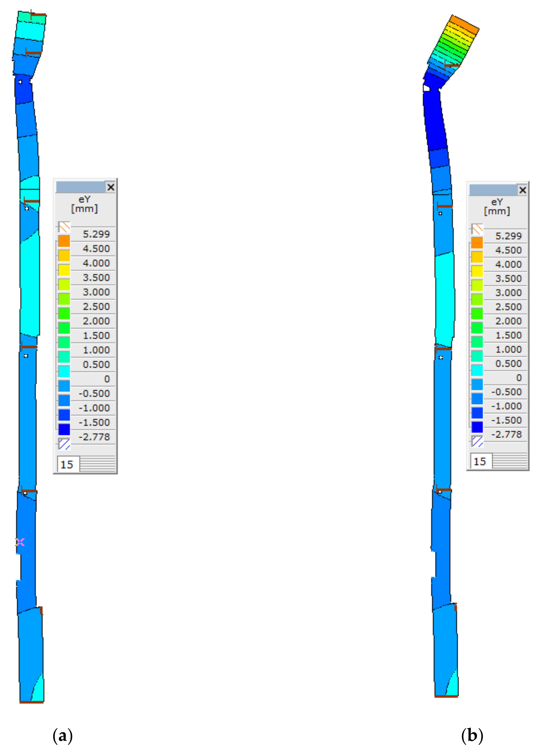The width and height of the screenshot is (540, 756).
Task: Click striped slider beside 15 in legend (b)
Action: (x=510, y=461)
